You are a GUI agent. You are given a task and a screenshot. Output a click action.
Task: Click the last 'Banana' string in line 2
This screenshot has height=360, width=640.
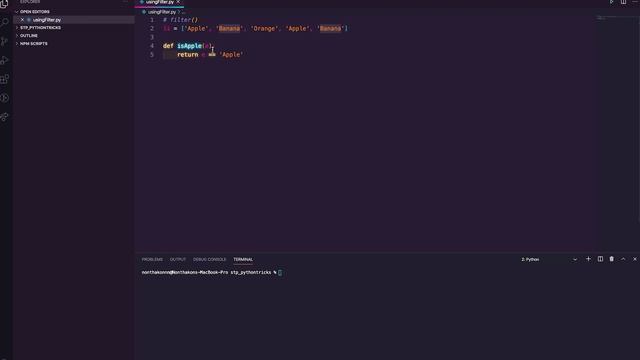330,28
